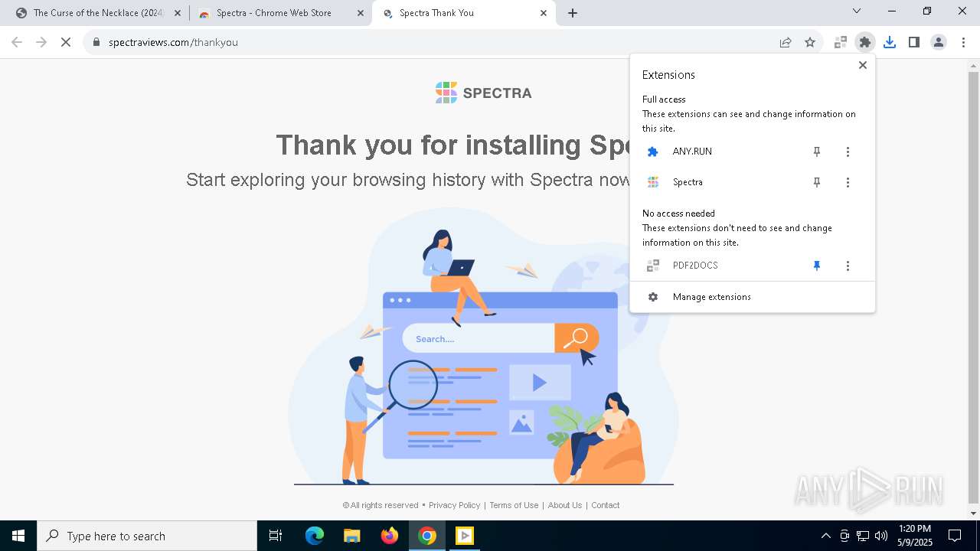Viewport: 980px width, 551px height.
Task: Open a new browser tab
Action: tap(573, 13)
